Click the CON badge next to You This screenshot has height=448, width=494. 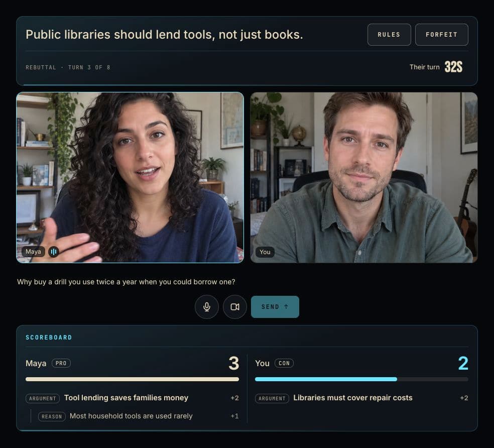coord(284,363)
